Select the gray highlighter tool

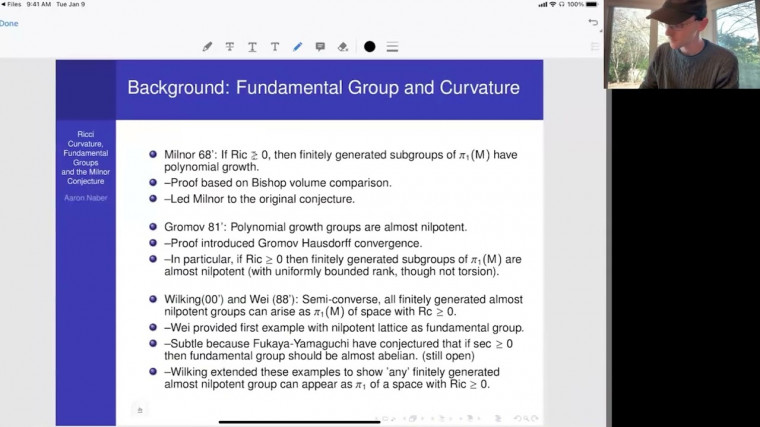[207, 47]
